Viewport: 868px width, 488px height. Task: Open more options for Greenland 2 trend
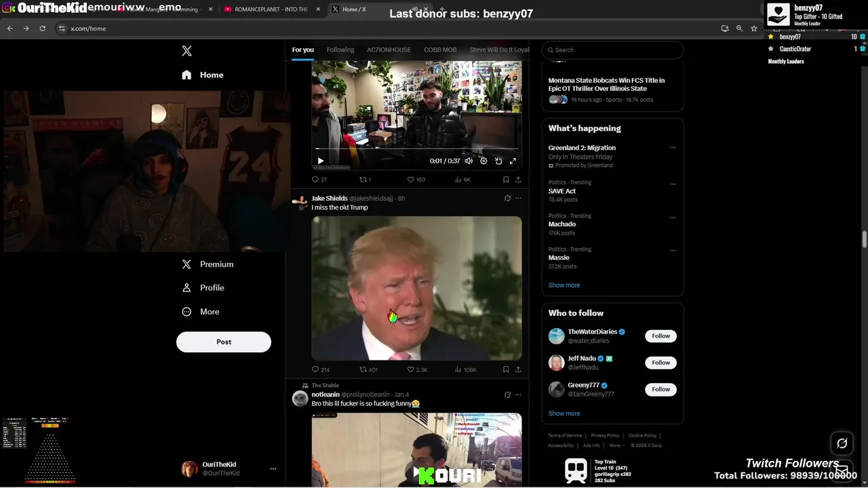point(673,148)
